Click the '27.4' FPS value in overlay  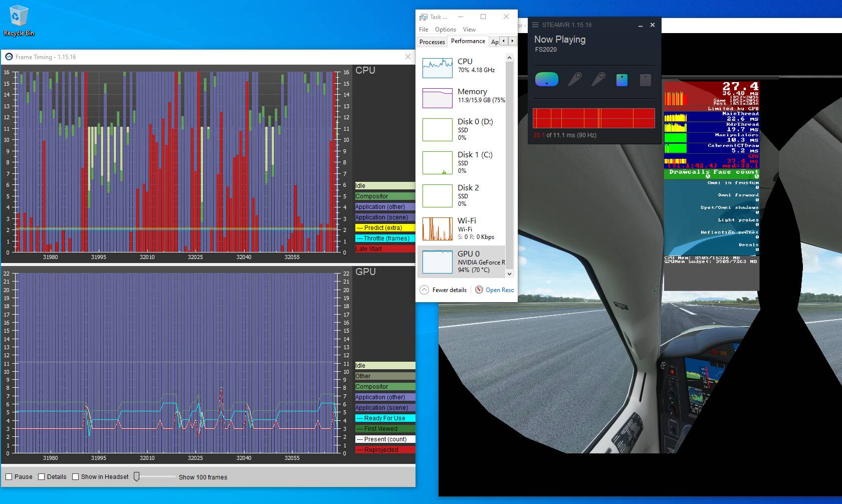tap(740, 87)
